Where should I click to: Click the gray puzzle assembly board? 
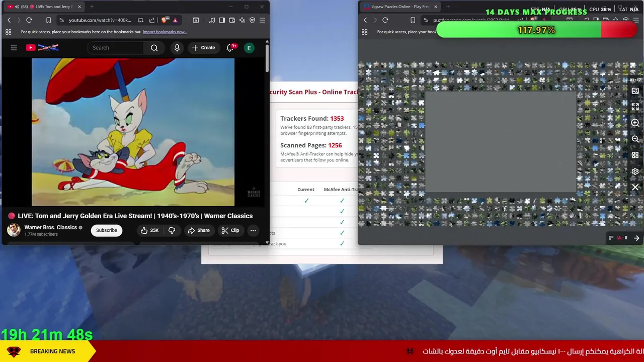point(501,142)
